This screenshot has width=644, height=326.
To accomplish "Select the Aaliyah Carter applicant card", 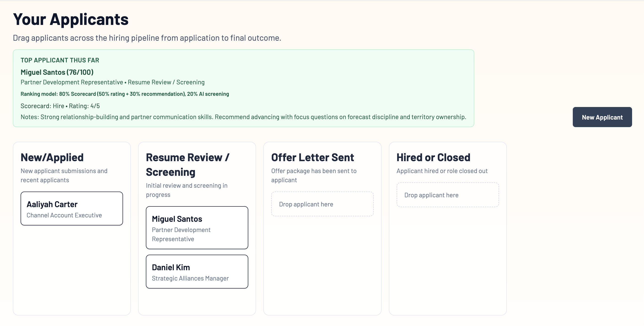I will [x=71, y=208].
